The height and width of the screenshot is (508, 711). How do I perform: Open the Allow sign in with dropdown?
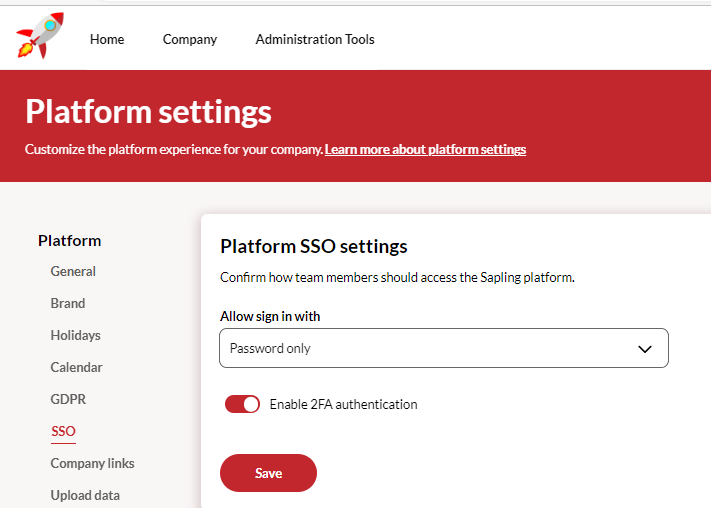pos(443,349)
